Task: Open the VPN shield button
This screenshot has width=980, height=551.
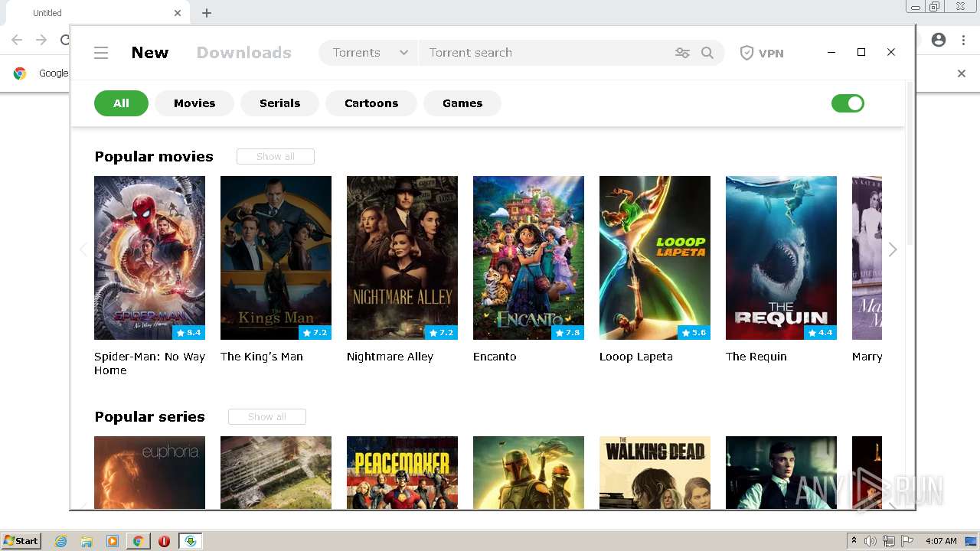Action: 762,53
